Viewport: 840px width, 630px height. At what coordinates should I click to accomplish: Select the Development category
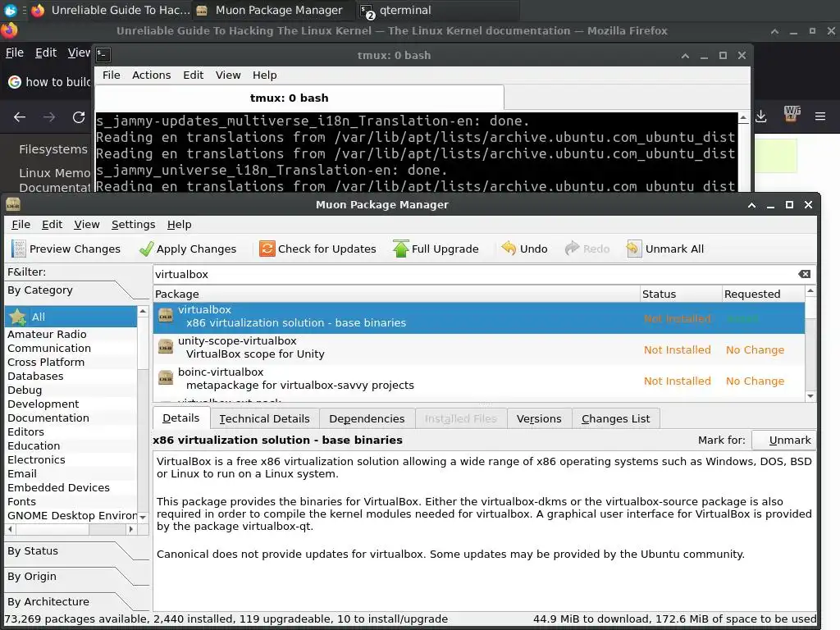(x=71, y=404)
